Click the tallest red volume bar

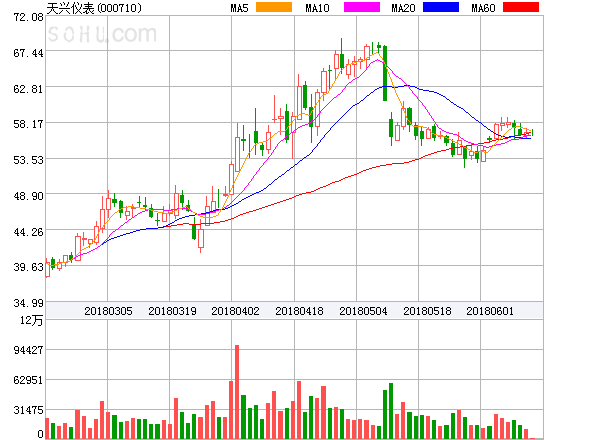point(237,392)
